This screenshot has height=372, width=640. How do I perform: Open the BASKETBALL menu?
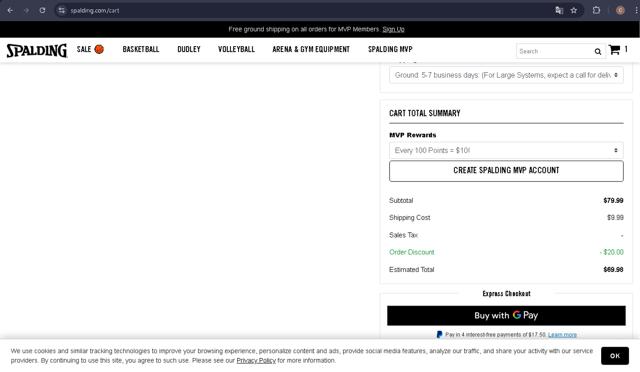pos(141,49)
